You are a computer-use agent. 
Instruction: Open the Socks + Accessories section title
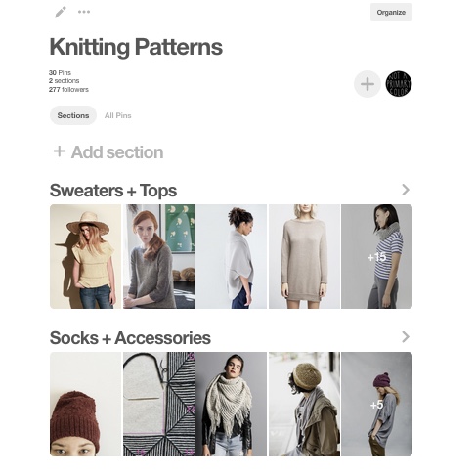coord(130,338)
